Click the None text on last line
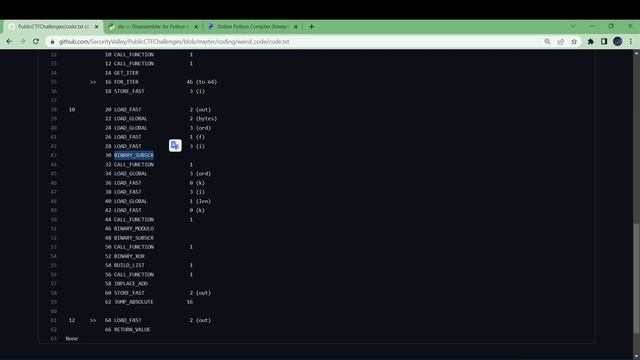The width and height of the screenshot is (640, 360). tap(72, 339)
